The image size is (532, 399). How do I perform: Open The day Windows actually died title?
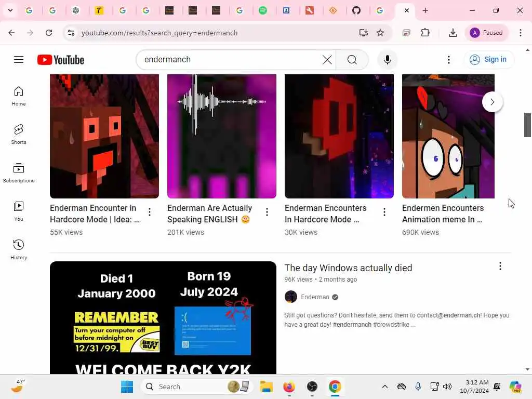point(348,268)
